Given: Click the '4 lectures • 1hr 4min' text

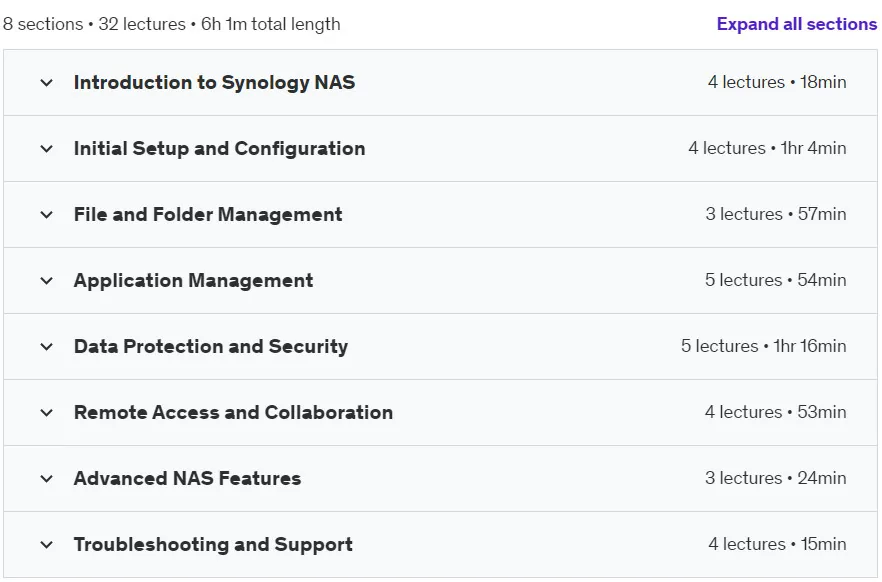Looking at the screenshot, I should tap(767, 148).
